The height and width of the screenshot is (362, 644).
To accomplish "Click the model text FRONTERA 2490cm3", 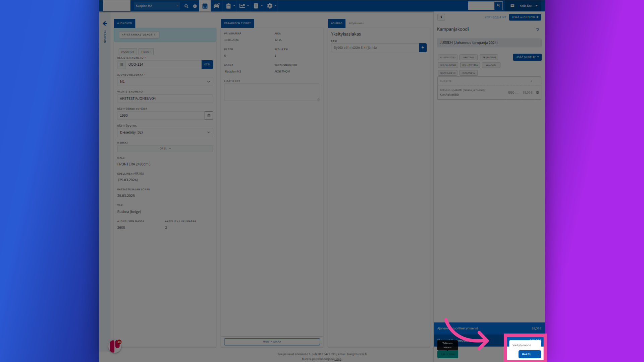I will (134, 164).
